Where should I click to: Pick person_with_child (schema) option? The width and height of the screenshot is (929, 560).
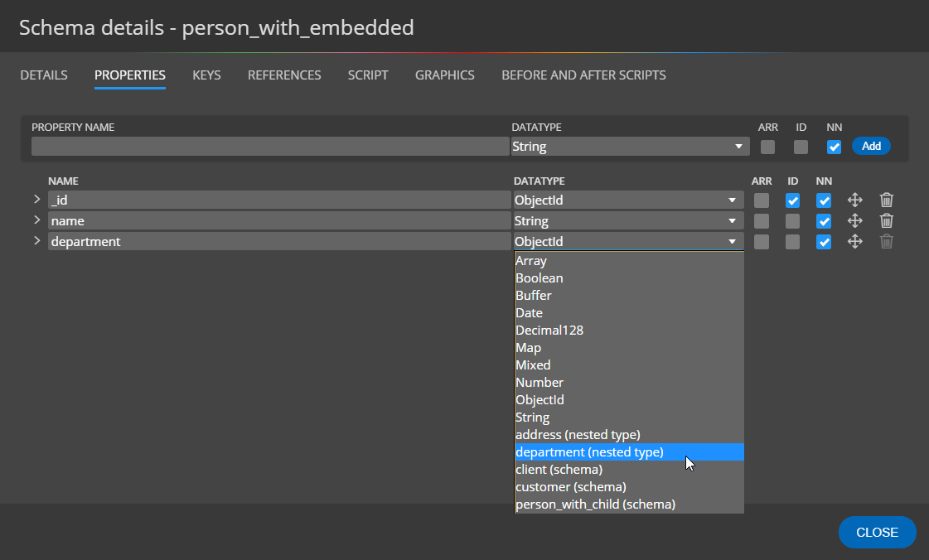pyautogui.click(x=629, y=504)
